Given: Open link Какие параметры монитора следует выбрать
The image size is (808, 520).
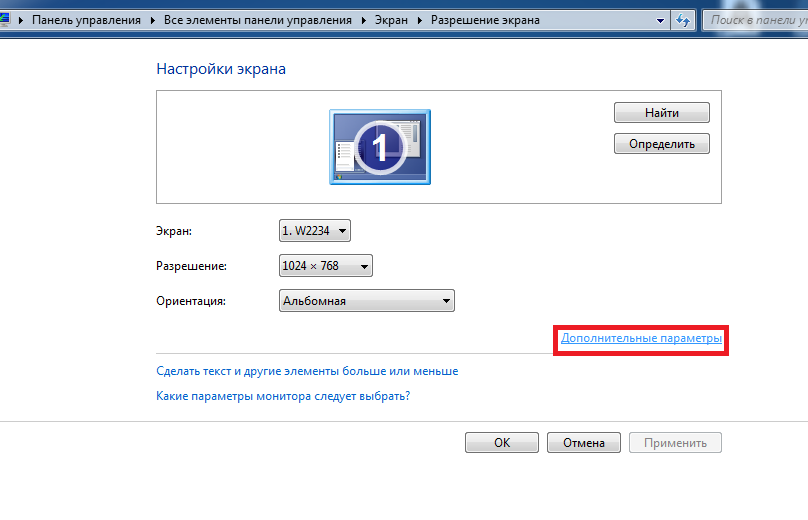Looking at the screenshot, I should (x=283, y=396).
